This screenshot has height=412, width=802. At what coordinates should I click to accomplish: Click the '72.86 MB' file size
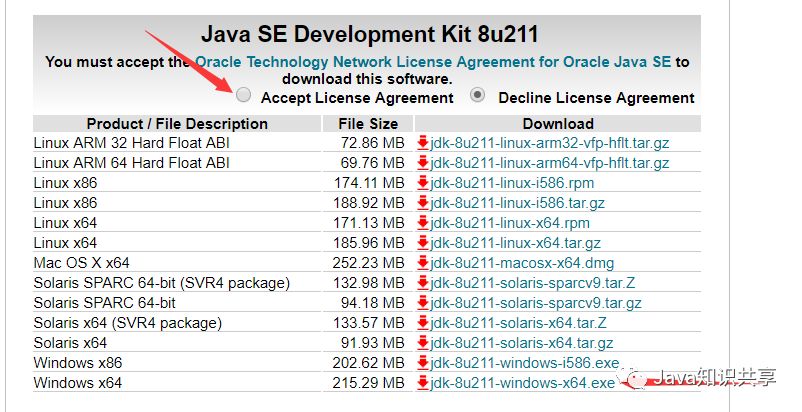click(372, 143)
